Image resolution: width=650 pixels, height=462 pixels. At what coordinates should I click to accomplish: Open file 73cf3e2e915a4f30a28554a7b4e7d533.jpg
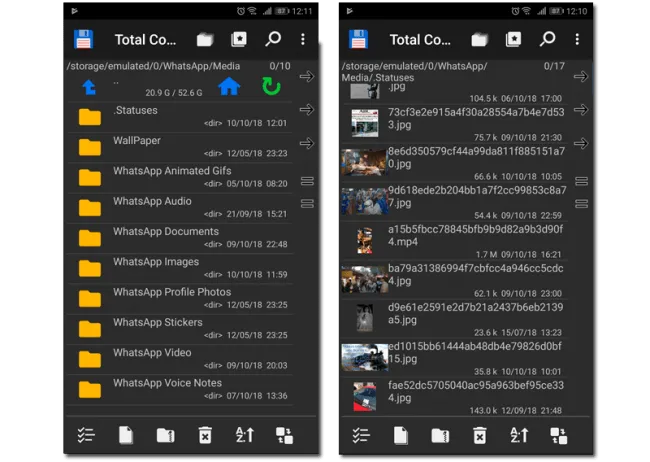454,124
